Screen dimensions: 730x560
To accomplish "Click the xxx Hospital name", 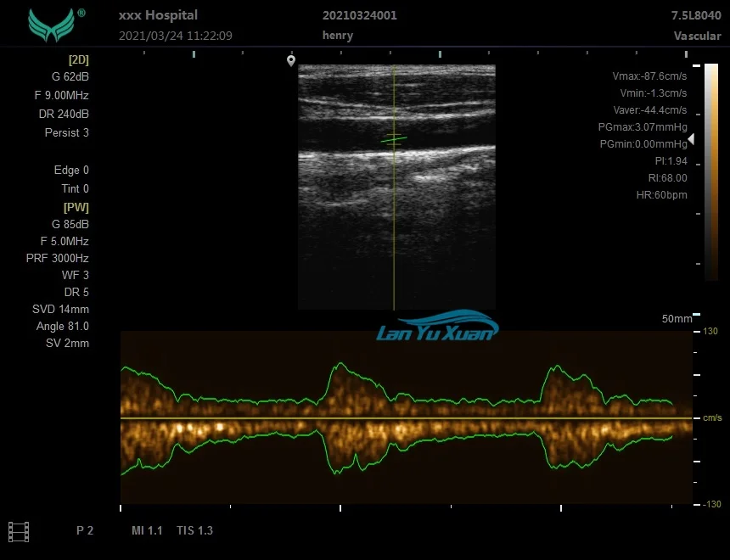I will pyautogui.click(x=158, y=15).
